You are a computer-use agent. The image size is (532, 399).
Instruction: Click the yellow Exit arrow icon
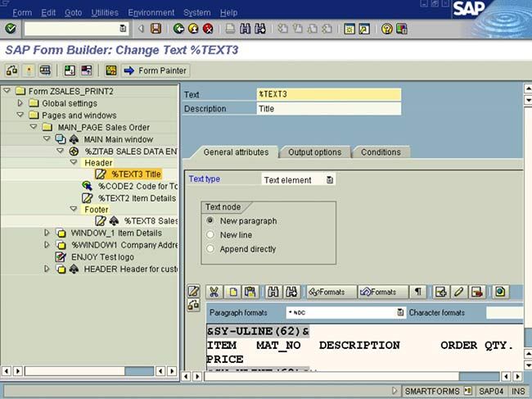pyautogui.click(x=193, y=29)
